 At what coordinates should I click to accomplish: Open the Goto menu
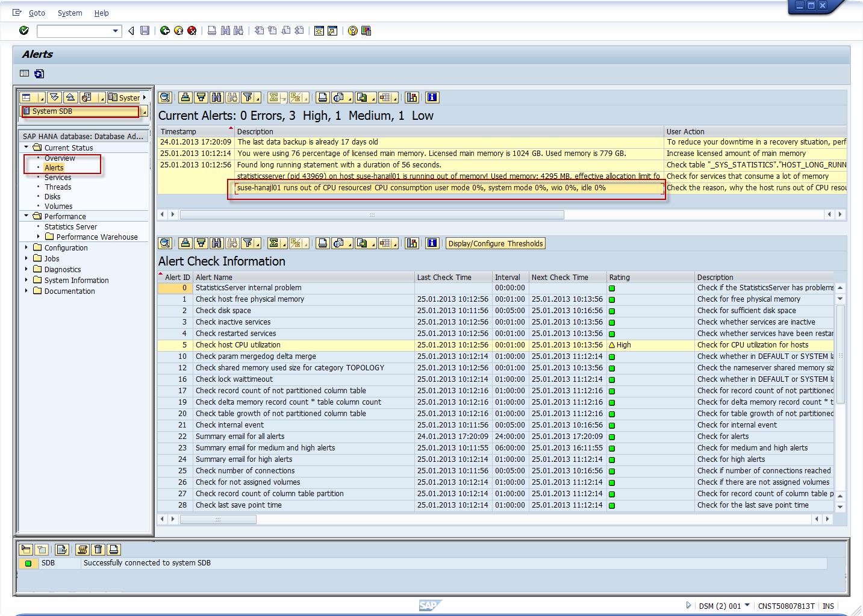point(37,13)
